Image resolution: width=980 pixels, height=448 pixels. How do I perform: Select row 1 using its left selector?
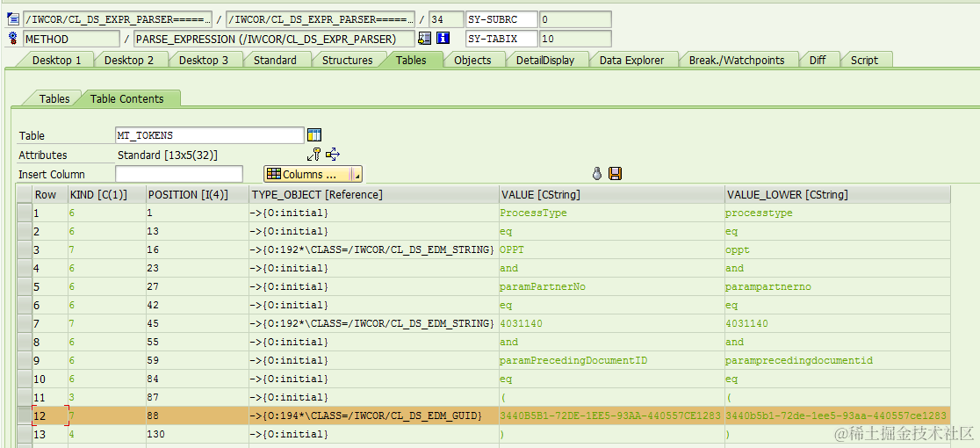pyautogui.click(x=24, y=213)
